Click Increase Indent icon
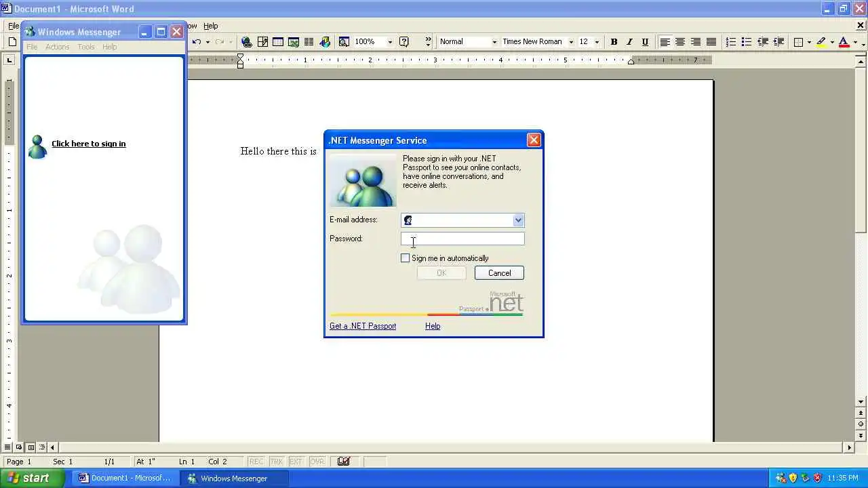Screen dimensions: 868x488 (778, 42)
